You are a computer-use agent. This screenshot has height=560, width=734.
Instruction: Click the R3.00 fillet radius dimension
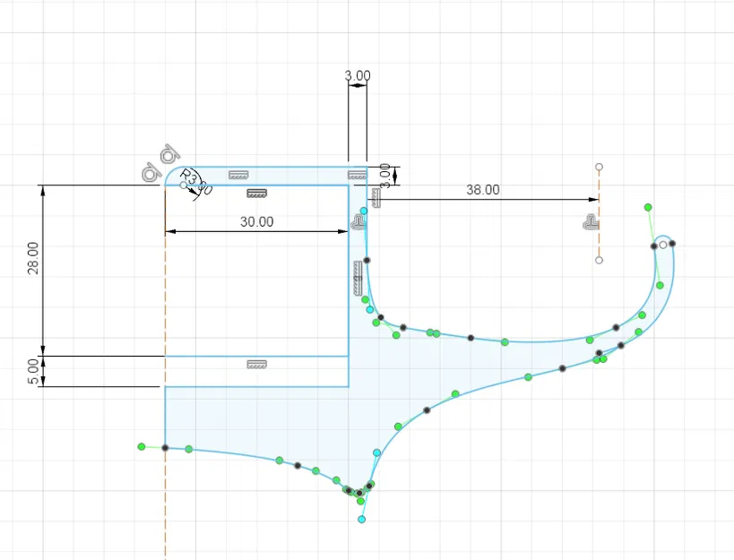tap(196, 182)
